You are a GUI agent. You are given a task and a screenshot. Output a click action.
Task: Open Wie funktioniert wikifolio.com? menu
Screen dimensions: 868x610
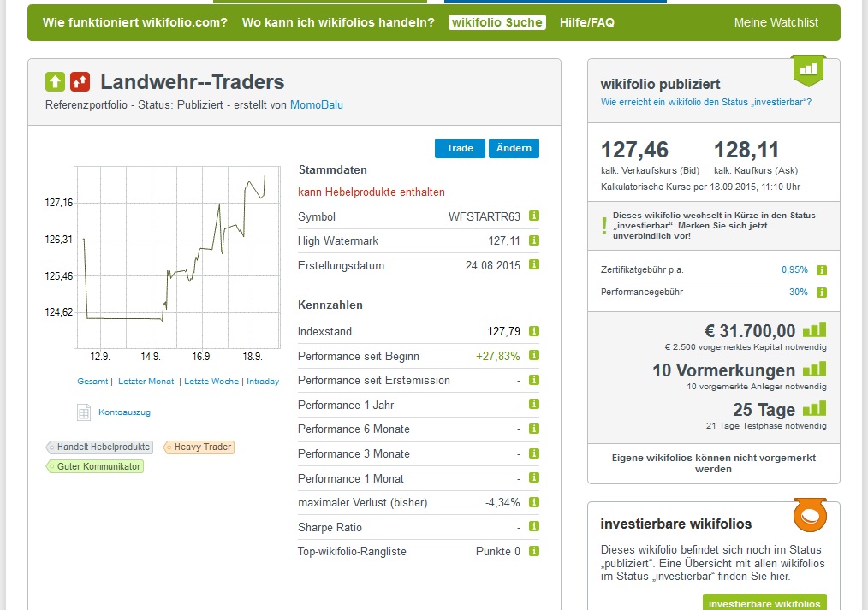pos(135,23)
